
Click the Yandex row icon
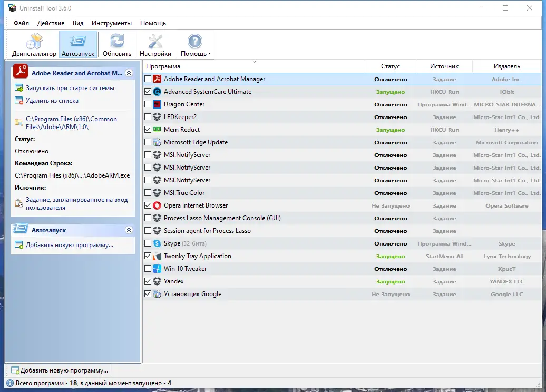point(157,281)
